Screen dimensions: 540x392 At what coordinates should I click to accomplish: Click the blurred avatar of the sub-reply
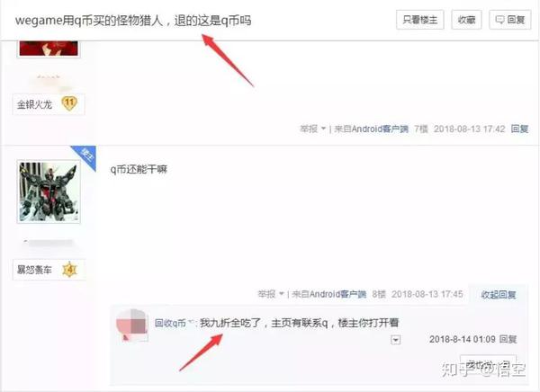[132, 325]
